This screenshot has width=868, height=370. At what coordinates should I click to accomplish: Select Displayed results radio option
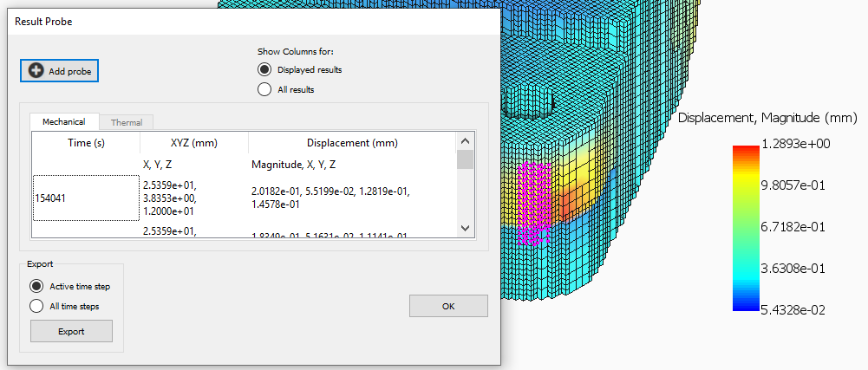click(x=299, y=69)
